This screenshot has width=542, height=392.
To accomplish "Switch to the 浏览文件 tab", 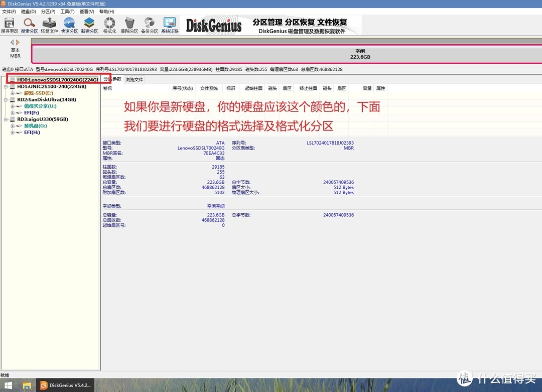I will click(134, 79).
